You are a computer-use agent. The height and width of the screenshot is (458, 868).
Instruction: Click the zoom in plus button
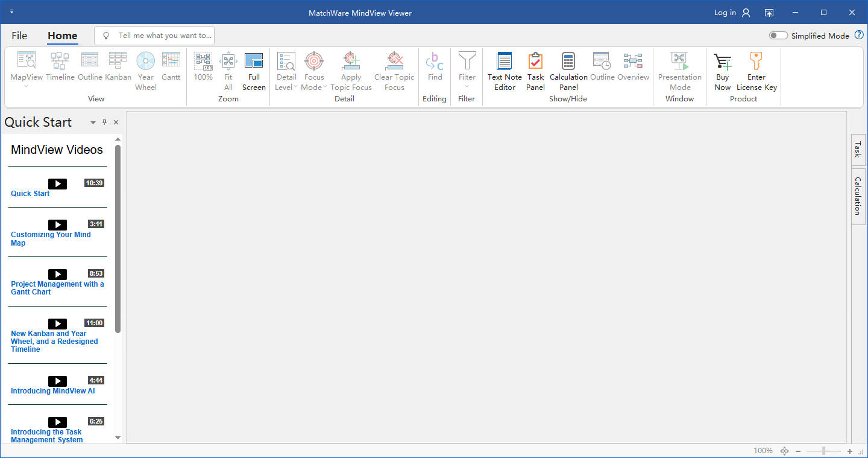[850, 451]
